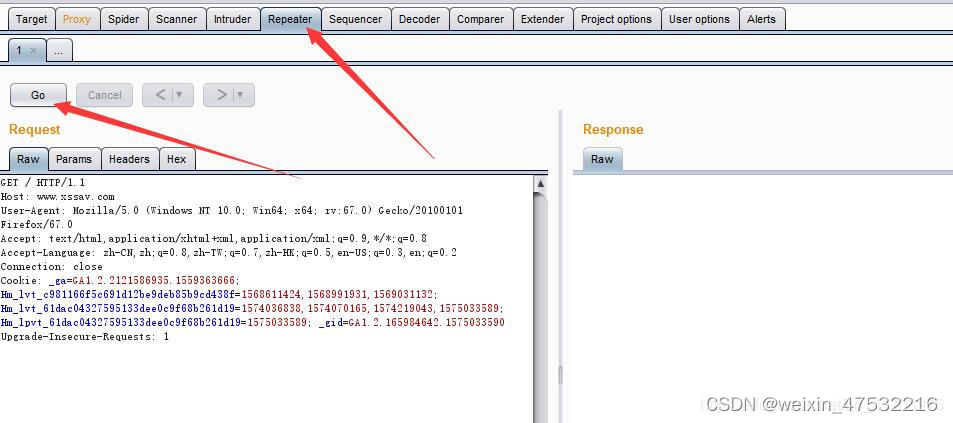Open the Decoder tab

(419, 19)
